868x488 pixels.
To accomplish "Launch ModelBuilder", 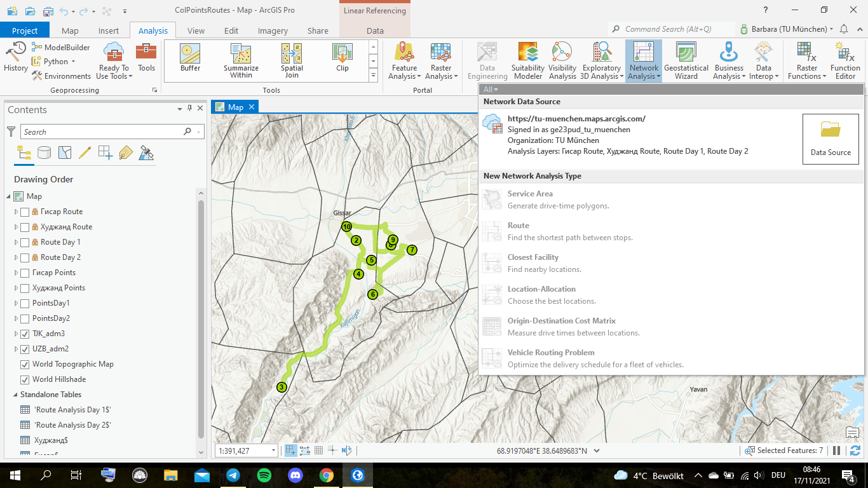I will click(x=60, y=48).
